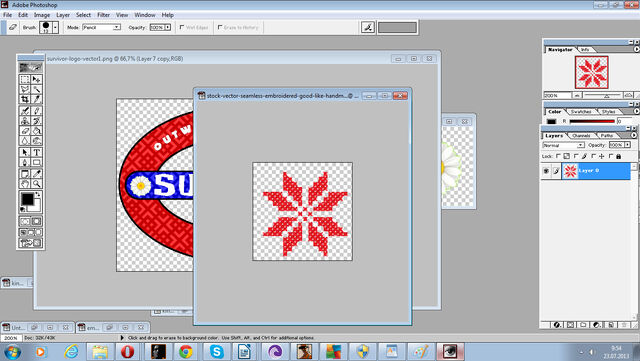The height and width of the screenshot is (361, 640).
Task: Switch to Quick Mask mode
Action: (x=36, y=221)
